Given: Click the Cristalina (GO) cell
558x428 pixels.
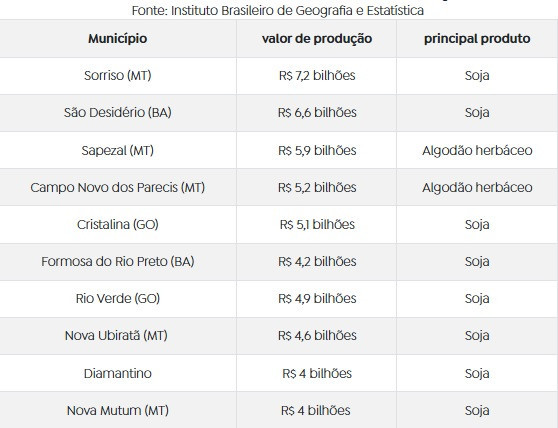Looking at the screenshot, I should [117, 224].
